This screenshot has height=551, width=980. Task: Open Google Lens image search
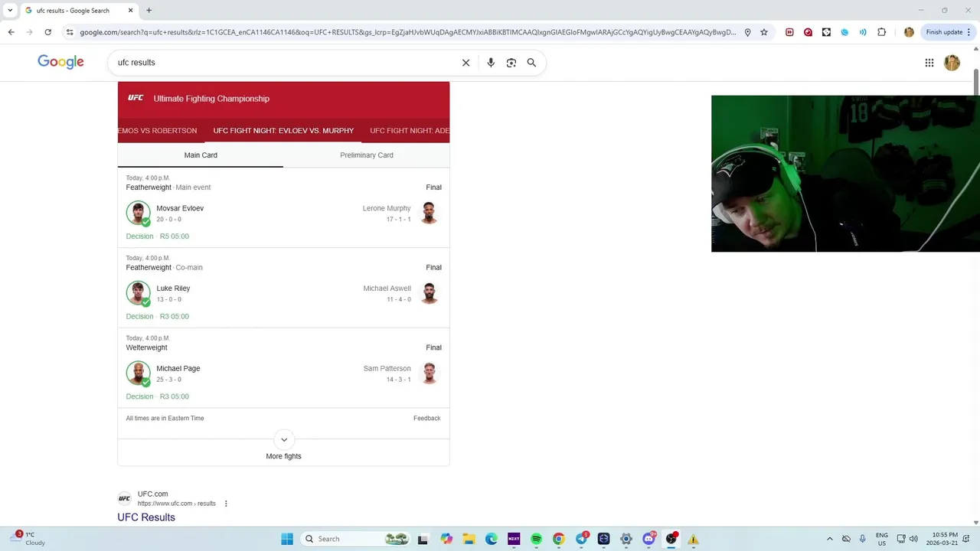(511, 63)
